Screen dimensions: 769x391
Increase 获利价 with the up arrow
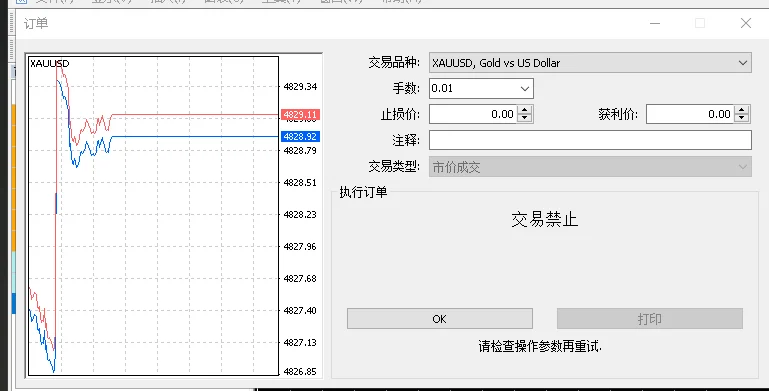click(742, 110)
